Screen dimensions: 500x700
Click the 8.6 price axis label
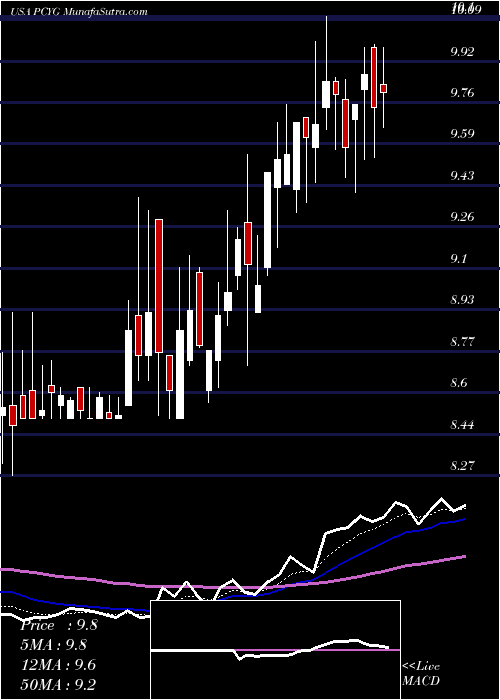[459, 383]
